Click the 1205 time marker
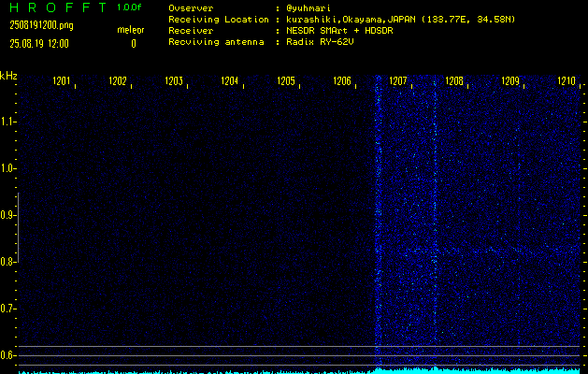 coord(286,81)
